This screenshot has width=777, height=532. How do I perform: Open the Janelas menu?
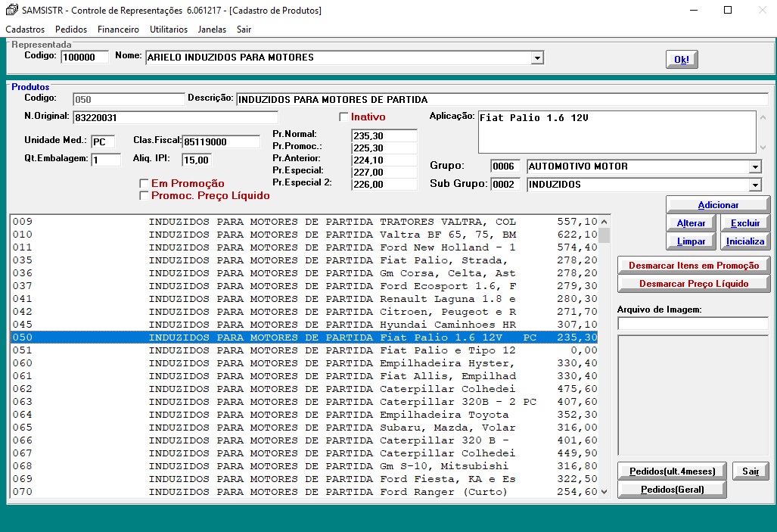click(x=212, y=30)
